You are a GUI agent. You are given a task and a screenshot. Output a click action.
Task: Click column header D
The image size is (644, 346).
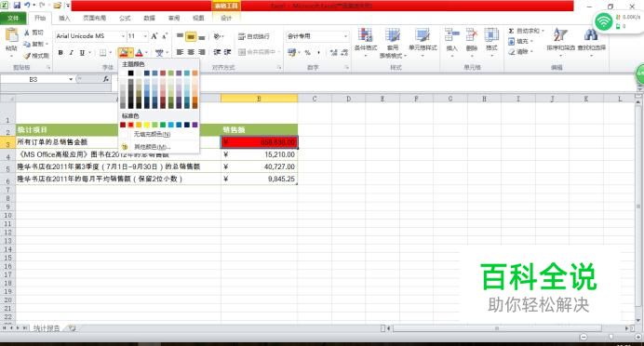[x=348, y=99]
